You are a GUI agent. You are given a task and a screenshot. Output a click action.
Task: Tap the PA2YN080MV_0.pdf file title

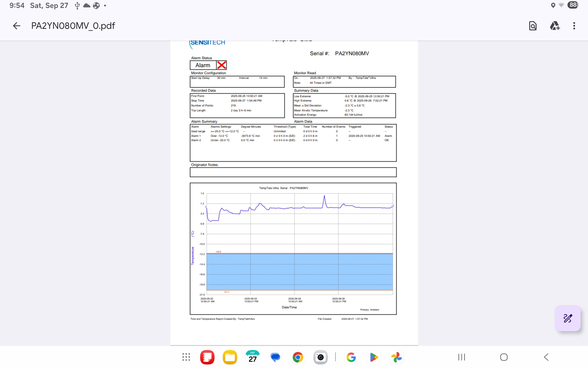pyautogui.click(x=73, y=26)
